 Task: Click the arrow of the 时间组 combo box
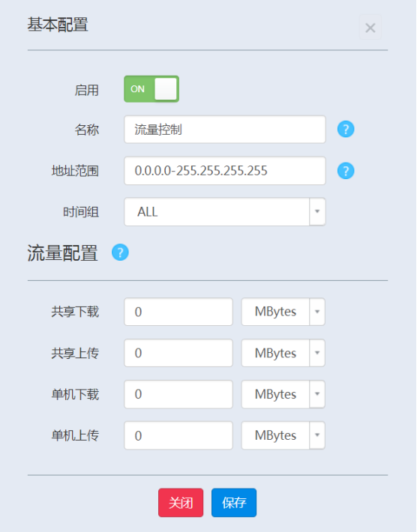(x=317, y=212)
